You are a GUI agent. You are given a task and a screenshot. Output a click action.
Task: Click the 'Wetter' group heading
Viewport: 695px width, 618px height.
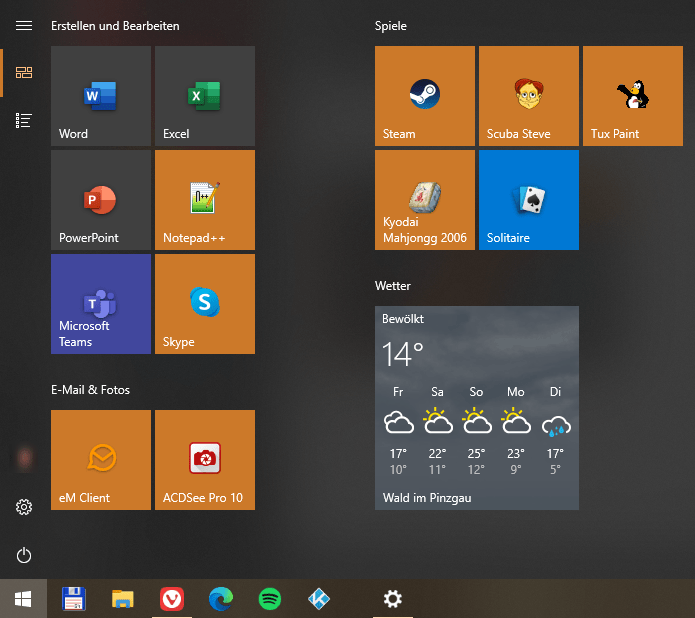tap(393, 286)
